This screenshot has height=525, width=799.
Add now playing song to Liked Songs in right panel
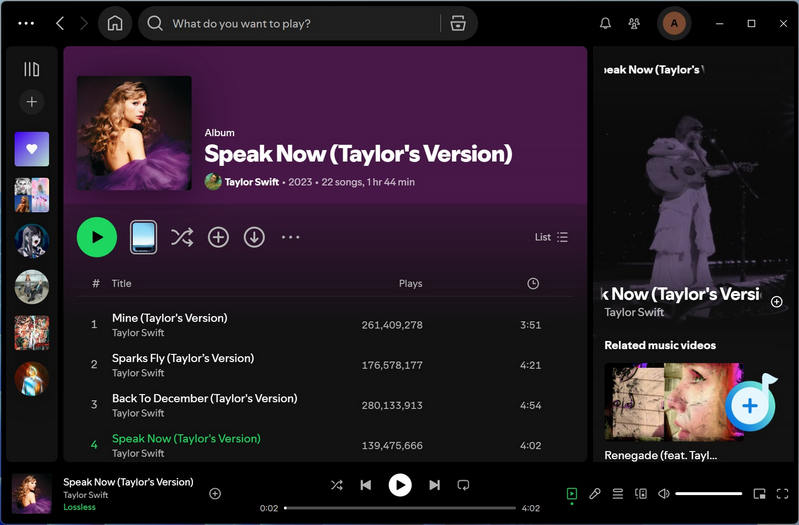tap(777, 302)
